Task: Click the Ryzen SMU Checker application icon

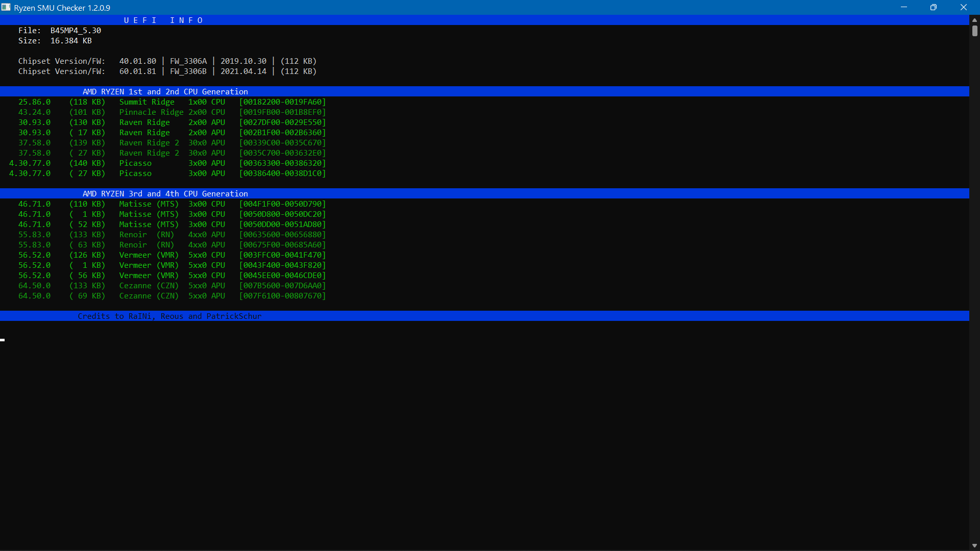Action: (x=6, y=7)
